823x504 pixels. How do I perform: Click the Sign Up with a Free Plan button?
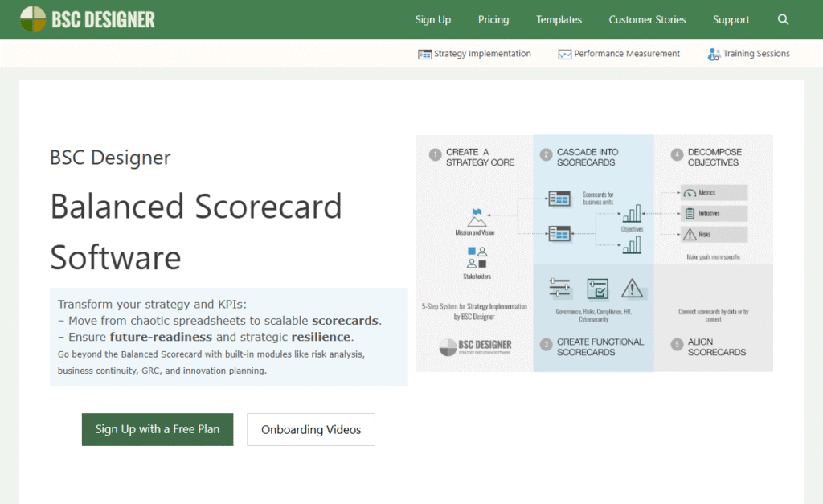click(158, 429)
